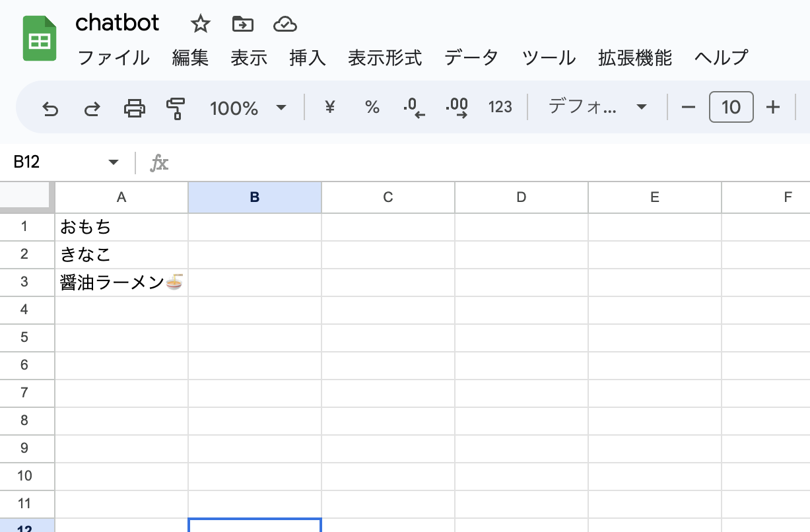Open the 123 number format menu
Image resolution: width=810 pixels, height=532 pixels.
click(x=500, y=107)
